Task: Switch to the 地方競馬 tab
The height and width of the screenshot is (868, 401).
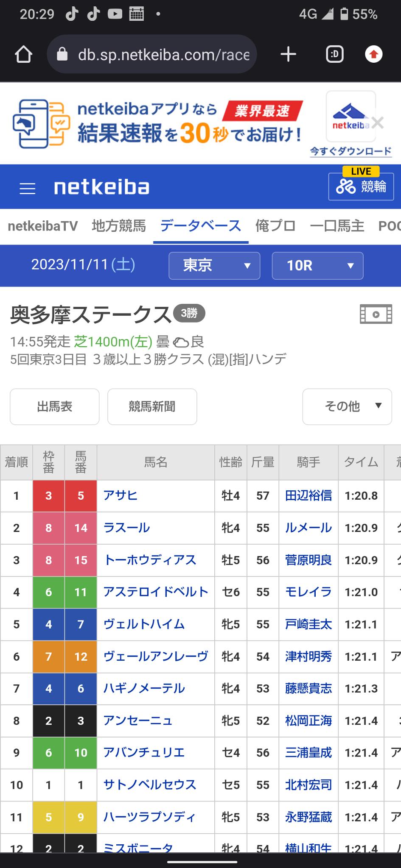Action: [119, 226]
